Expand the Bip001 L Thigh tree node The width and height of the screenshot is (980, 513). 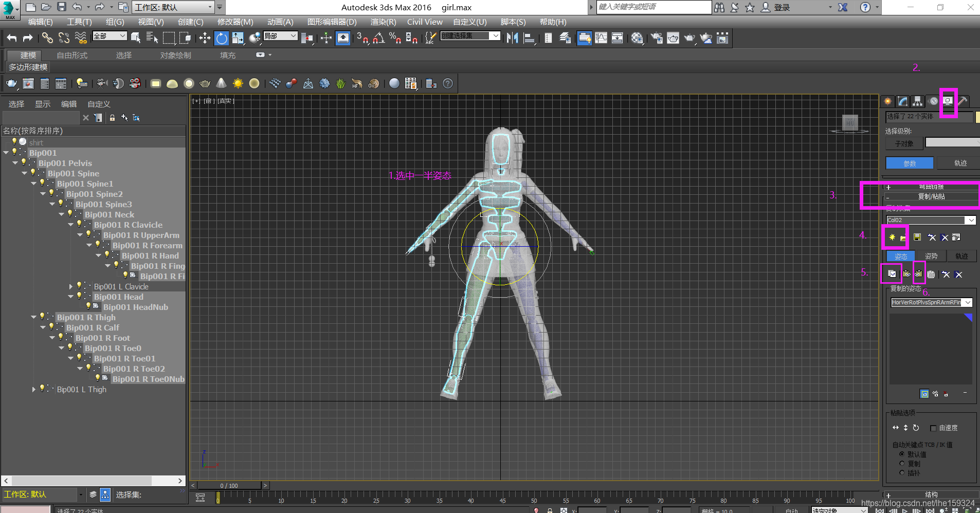(x=34, y=389)
